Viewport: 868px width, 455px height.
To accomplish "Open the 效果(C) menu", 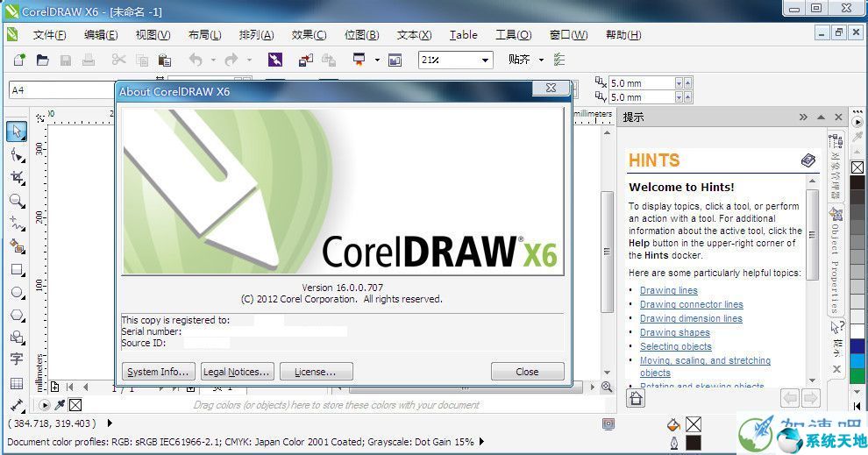I will tap(309, 35).
